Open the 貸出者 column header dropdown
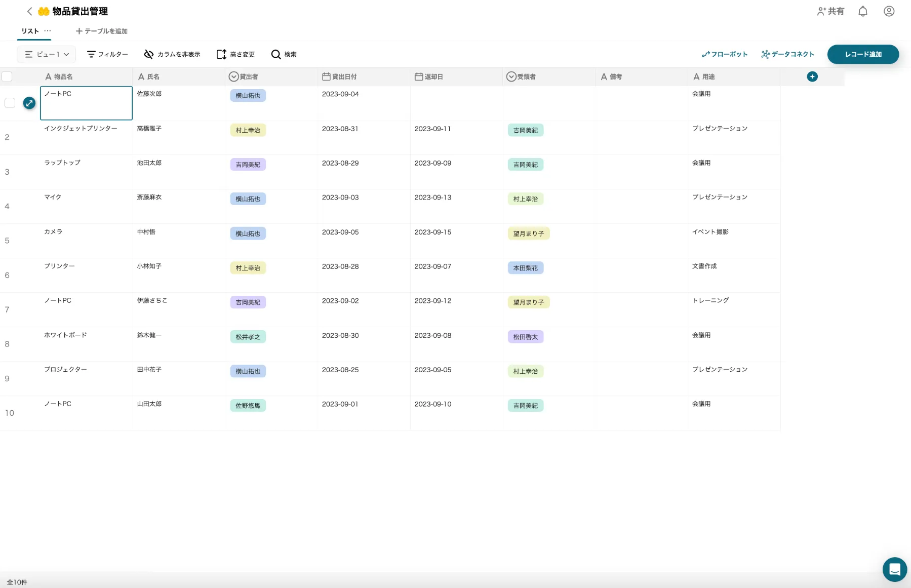 tap(233, 76)
